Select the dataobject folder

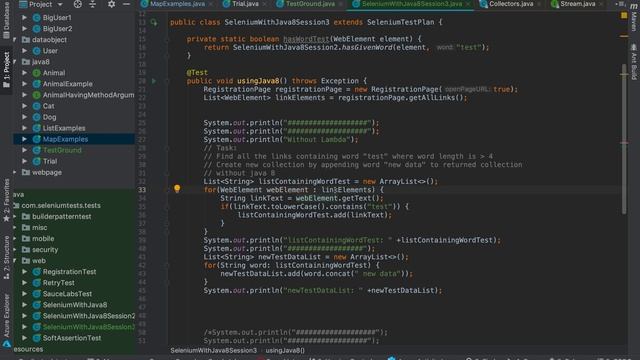click(x=49, y=40)
